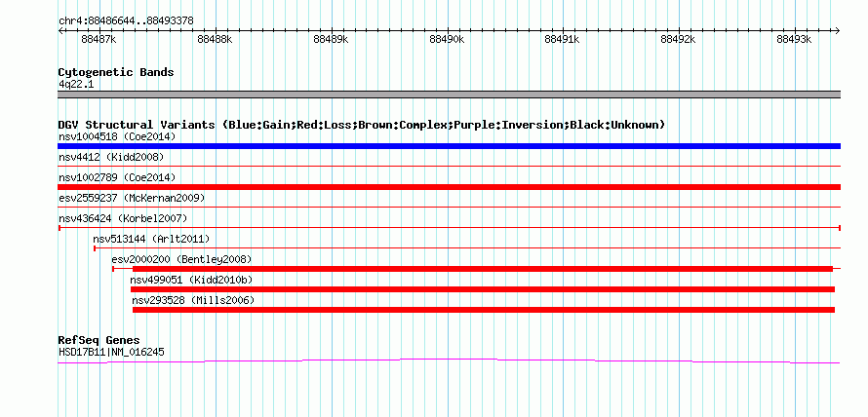This screenshot has width=868, height=417.
Task: Click the RefSeq Genes track title
Action: coord(99,340)
